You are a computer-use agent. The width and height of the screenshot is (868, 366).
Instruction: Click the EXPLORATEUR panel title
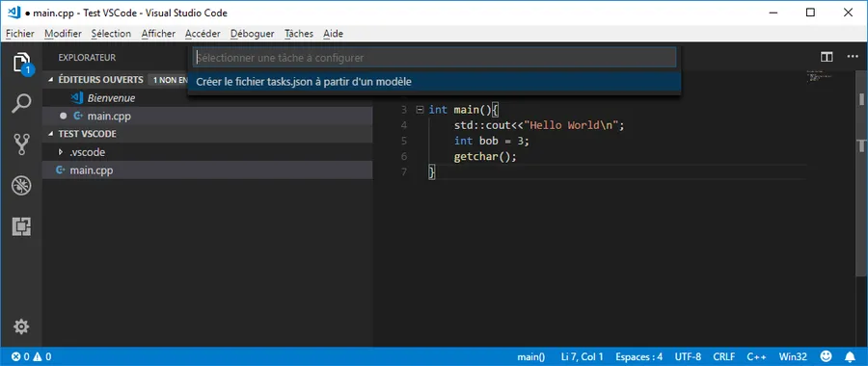click(x=87, y=58)
